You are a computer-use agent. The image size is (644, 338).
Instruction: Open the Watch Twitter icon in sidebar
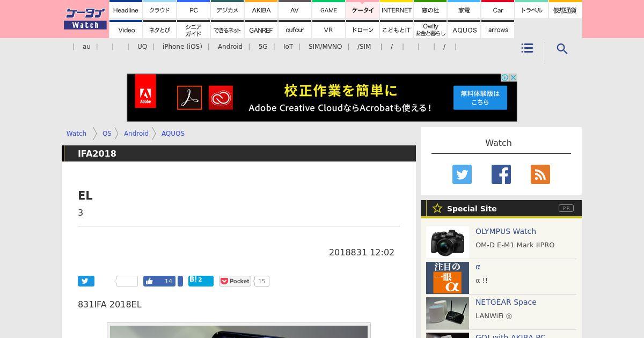click(462, 174)
